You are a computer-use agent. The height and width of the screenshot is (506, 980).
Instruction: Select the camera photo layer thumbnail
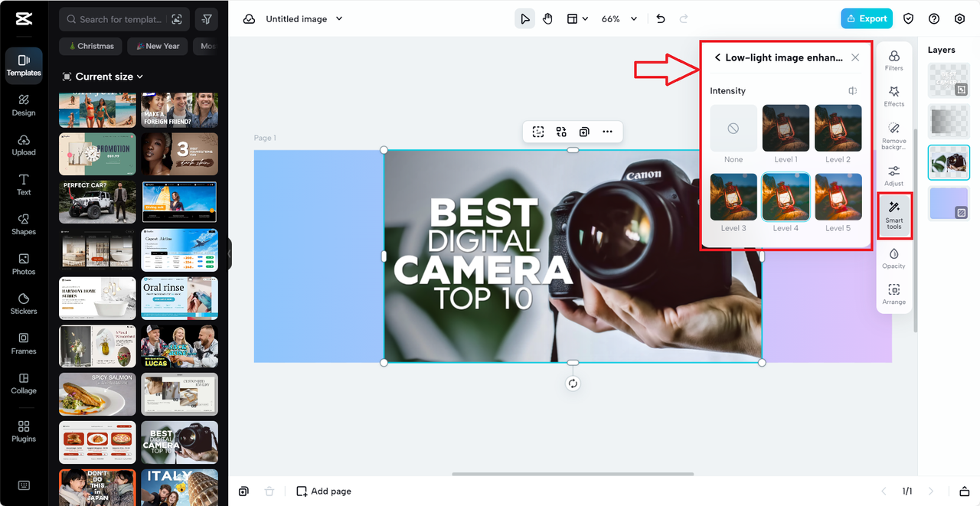point(949,162)
